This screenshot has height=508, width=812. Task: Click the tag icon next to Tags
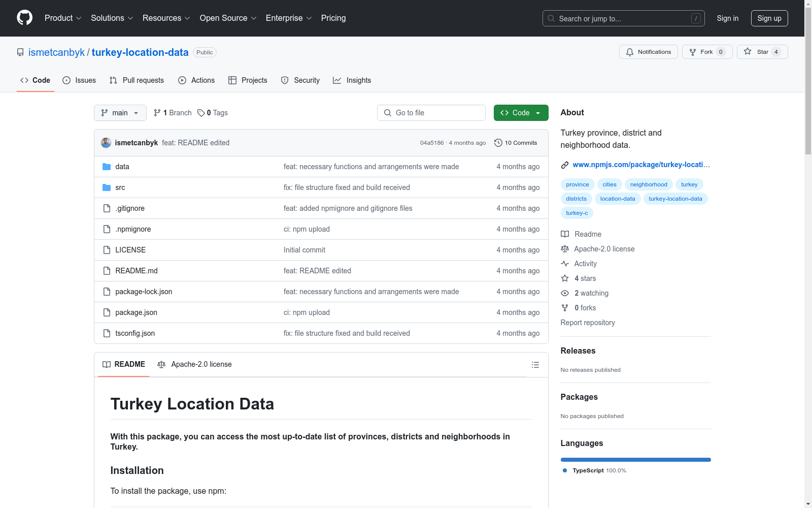coord(201,113)
